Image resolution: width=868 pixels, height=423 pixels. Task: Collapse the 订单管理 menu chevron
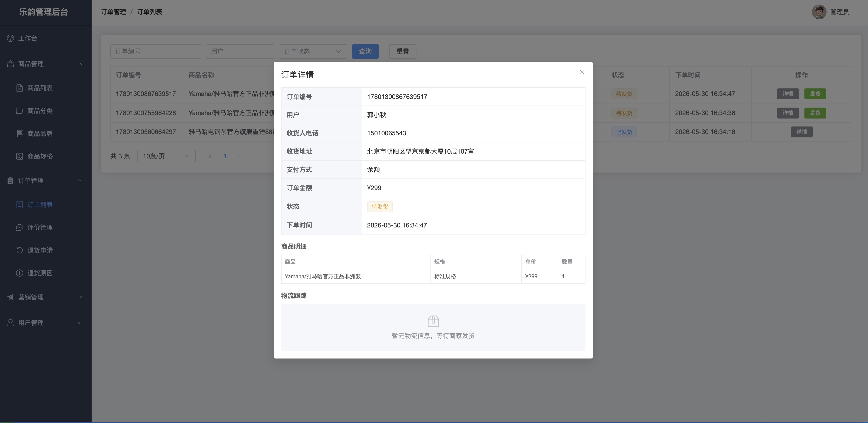click(x=80, y=181)
